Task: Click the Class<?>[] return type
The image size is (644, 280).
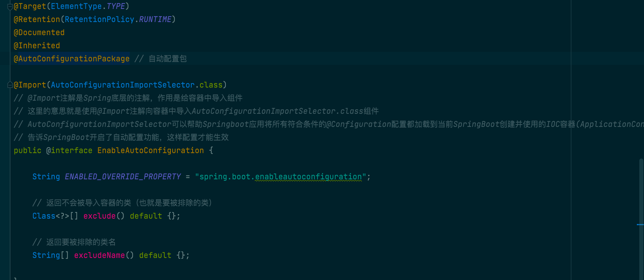Action: pos(55,216)
